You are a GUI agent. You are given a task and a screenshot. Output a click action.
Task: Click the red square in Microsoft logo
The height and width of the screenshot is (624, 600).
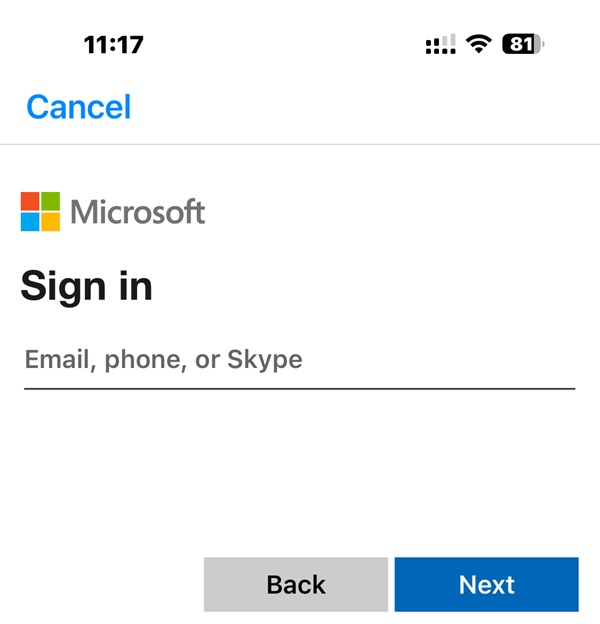[x=30, y=201]
